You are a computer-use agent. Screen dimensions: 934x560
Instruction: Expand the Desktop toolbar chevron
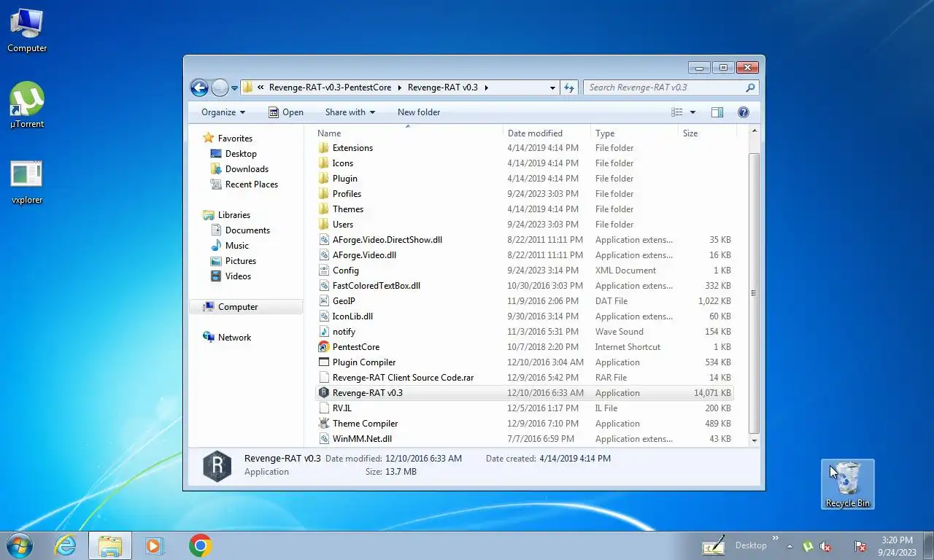pyautogui.click(x=776, y=539)
